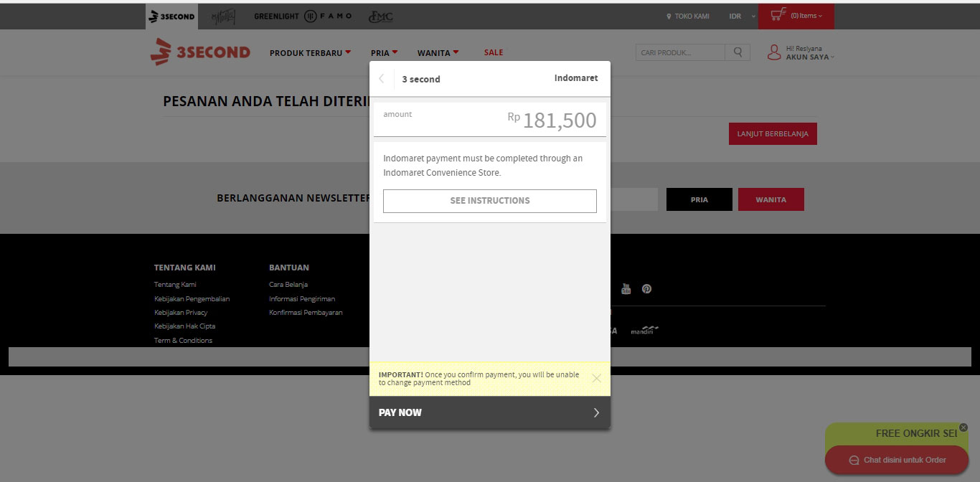
Task: Click the Mandiri payment logo
Action: click(644, 331)
